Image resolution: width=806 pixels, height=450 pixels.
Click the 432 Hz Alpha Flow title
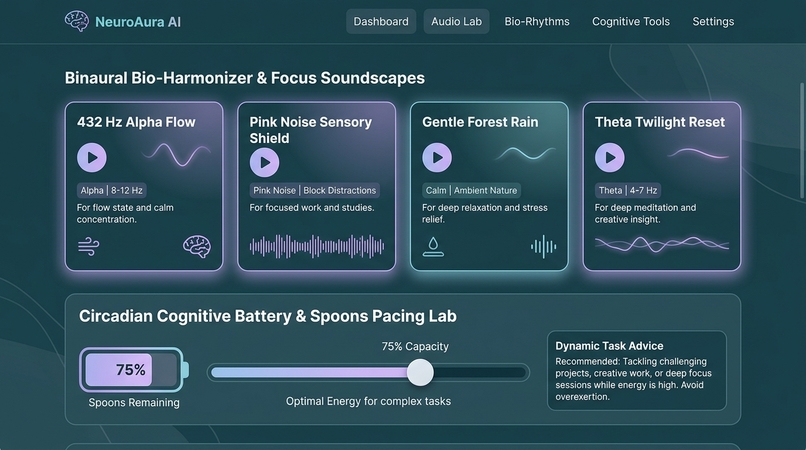[x=136, y=122]
